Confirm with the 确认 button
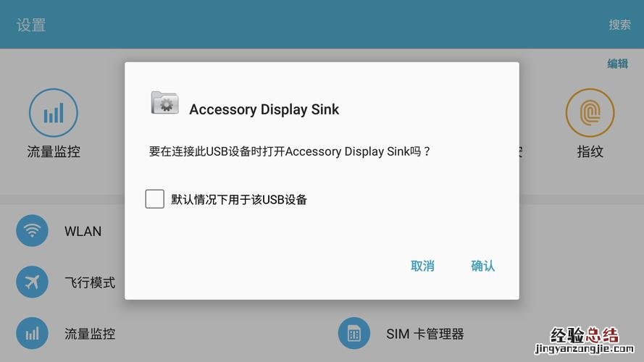This screenshot has width=644, height=362. point(483,266)
